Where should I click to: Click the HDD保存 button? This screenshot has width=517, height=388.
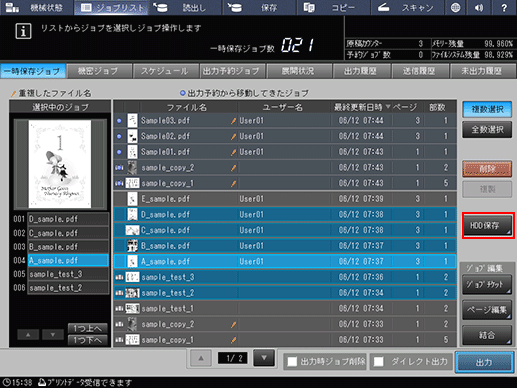click(487, 226)
